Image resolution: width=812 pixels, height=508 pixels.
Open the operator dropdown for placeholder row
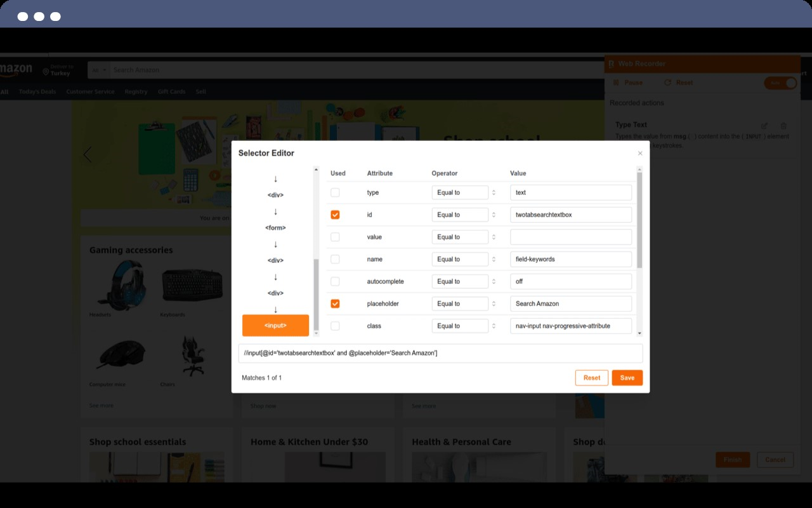pos(464,304)
